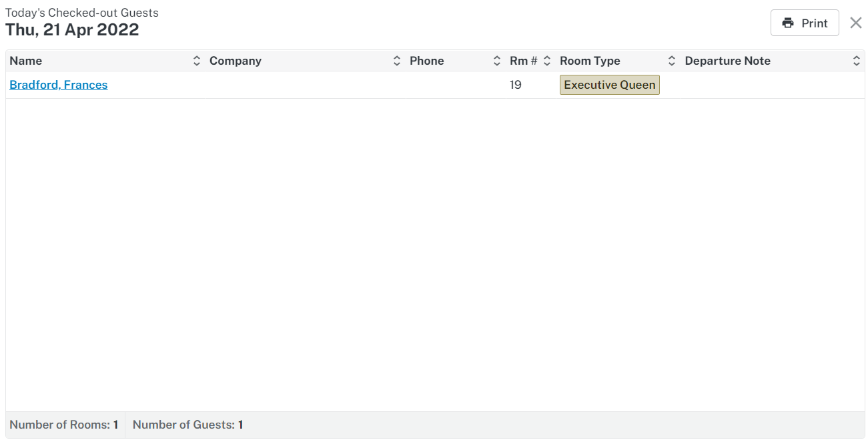
Task: Sort by Rm # column arrows
Action: pyautogui.click(x=547, y=61)
